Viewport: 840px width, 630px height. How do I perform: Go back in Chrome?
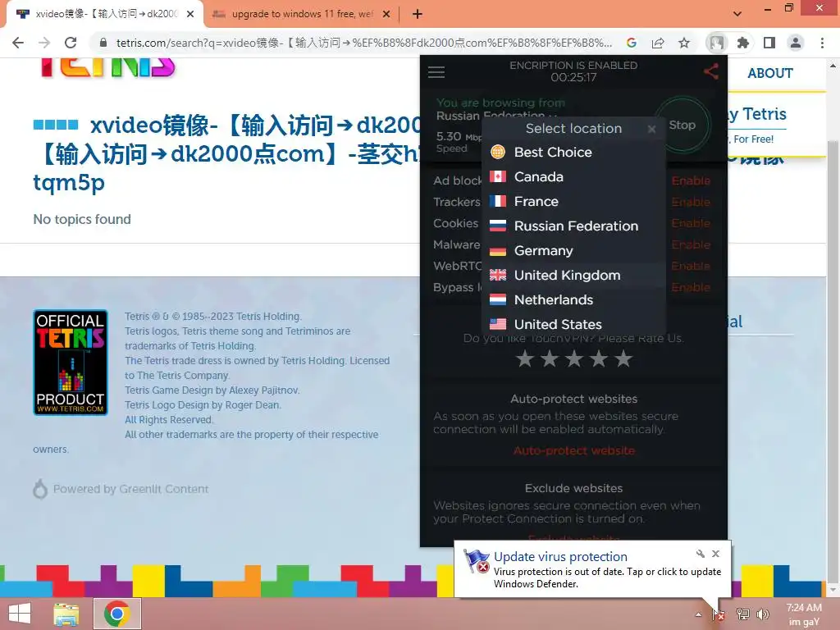(x=18, y=43)
